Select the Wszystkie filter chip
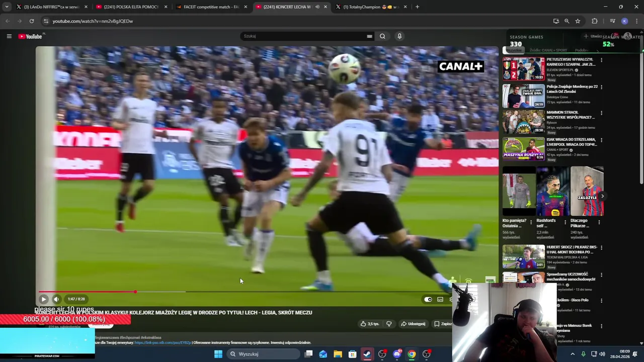The height and width of the screenshot is (362, 644). coord(514,50)
